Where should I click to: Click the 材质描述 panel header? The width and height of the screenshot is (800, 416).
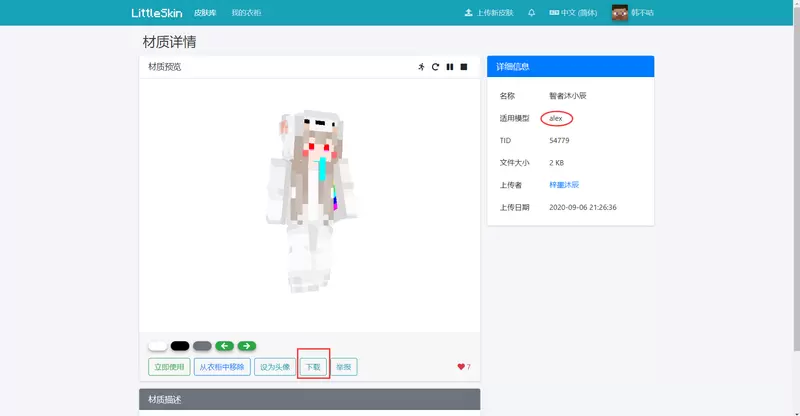point(310,399)
